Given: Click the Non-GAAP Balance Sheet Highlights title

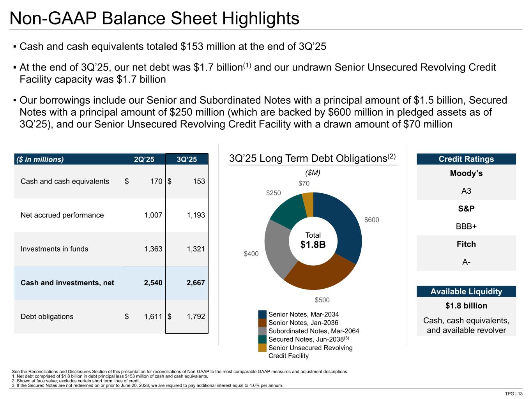Looking at the screenshot, I should [x=154, y=18].
